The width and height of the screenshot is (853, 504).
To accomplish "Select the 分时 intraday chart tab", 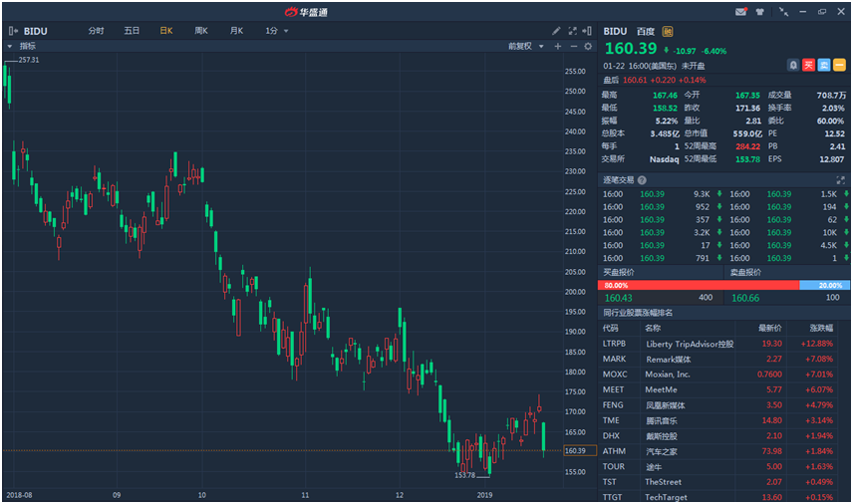I will click(96, 31).
